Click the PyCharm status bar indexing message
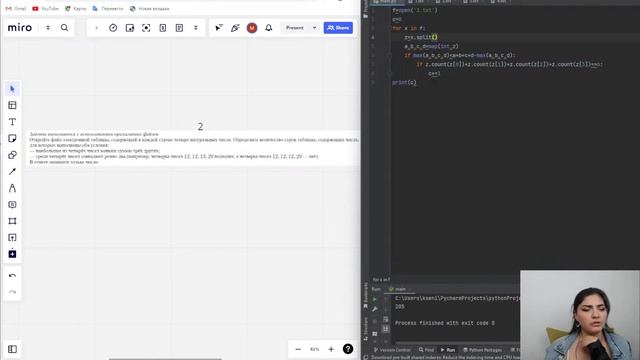Screen dimensions: 640x360 tap(445, 357)
